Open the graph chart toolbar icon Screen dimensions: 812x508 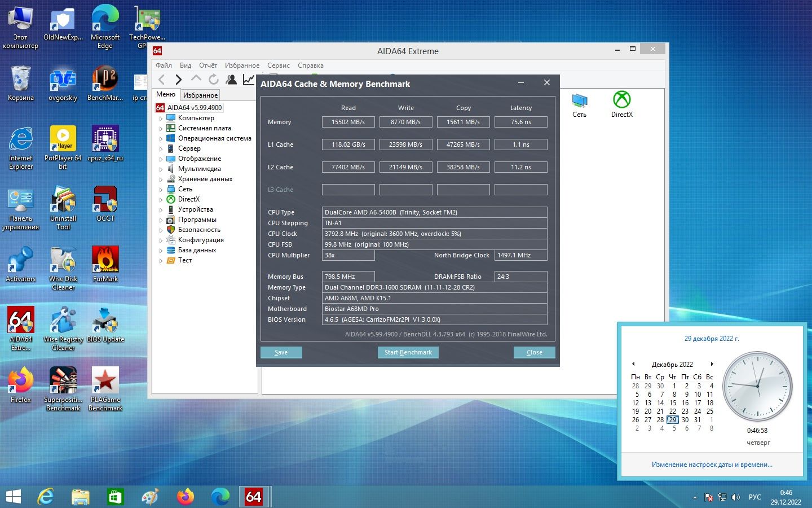[x=249, y=80]
